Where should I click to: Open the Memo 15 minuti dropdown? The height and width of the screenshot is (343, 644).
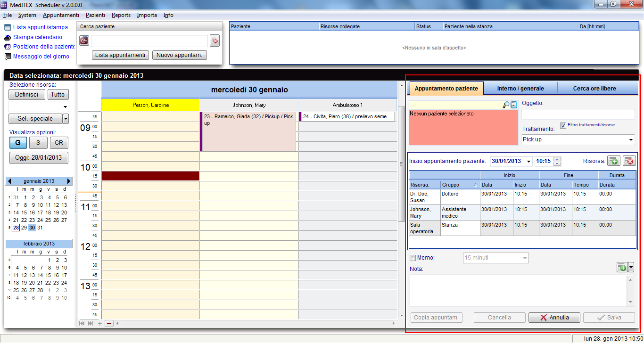pos(525,258)
